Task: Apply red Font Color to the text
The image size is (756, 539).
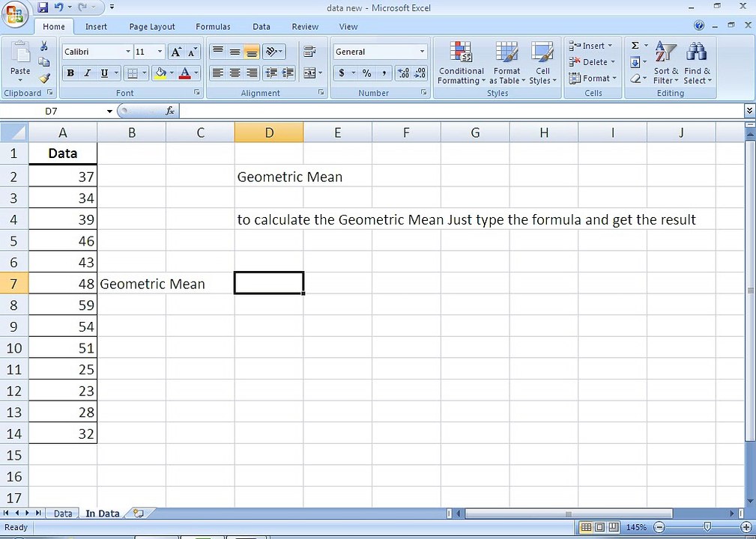Action: (184, 73)
